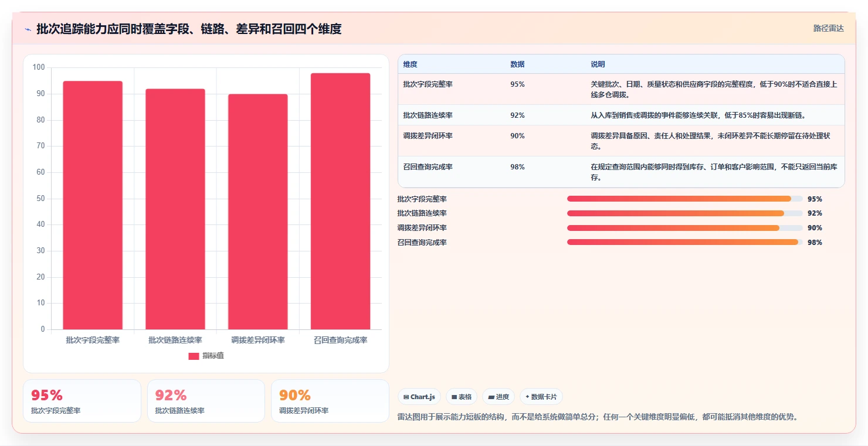
Task: Click the description beginning 关键批次、日期
Action: 714,90
